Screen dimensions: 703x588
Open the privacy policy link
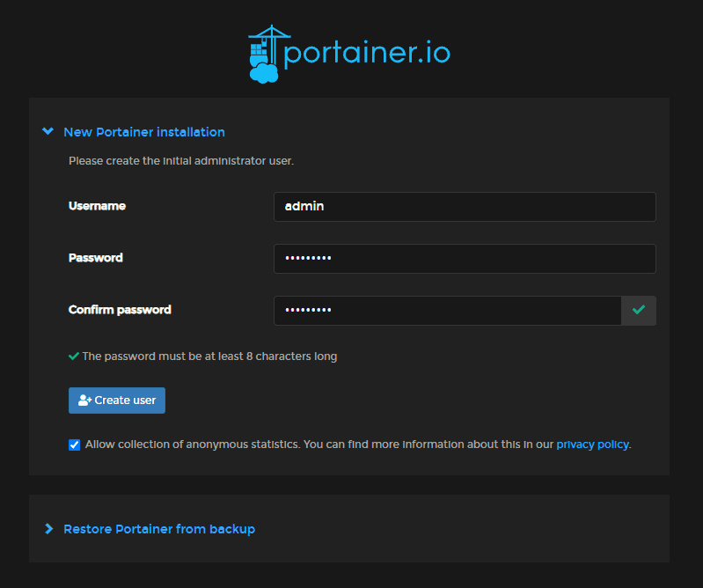click(x=592, y=445)
